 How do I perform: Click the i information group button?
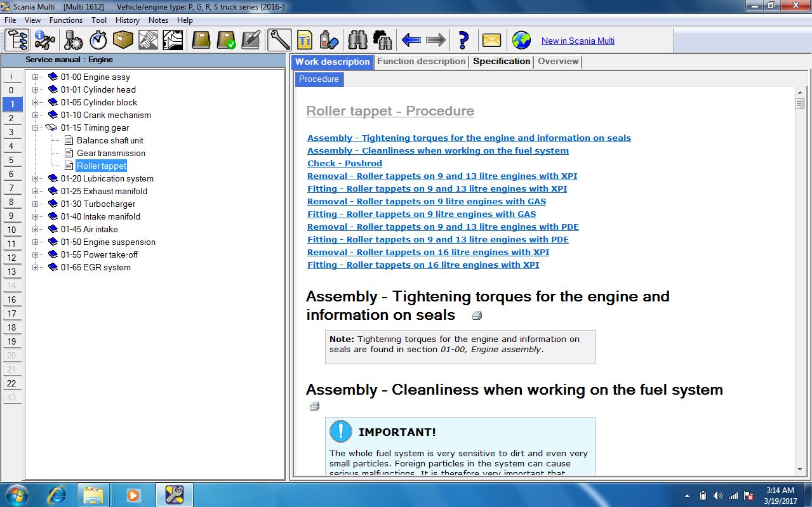pyautogui.click(x=11, y=76)
